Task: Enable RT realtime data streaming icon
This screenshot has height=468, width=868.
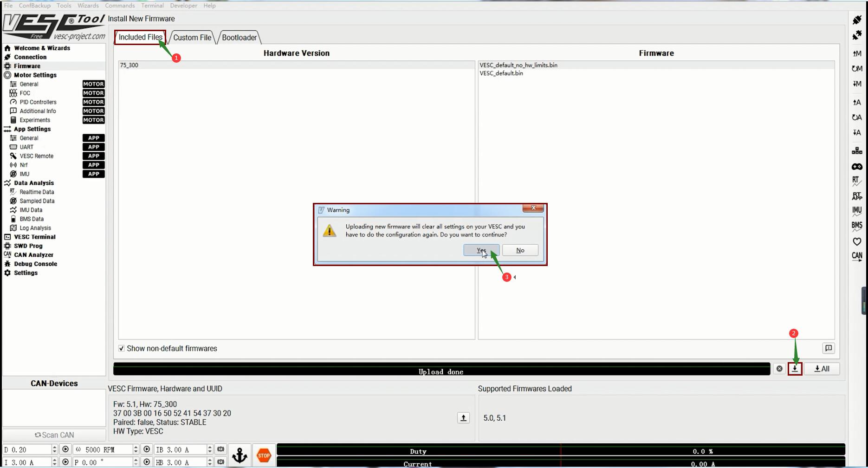Action: [x=857, y=181]
